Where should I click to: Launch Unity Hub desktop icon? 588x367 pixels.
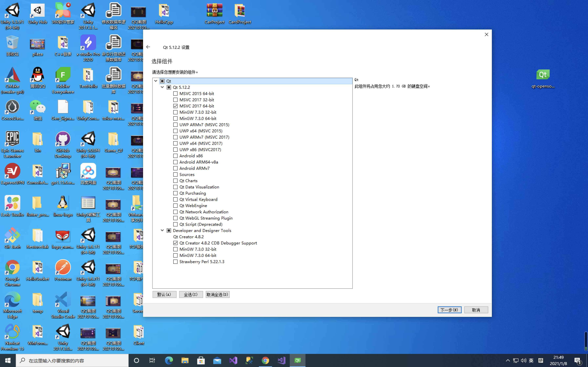tap(37, 10)
